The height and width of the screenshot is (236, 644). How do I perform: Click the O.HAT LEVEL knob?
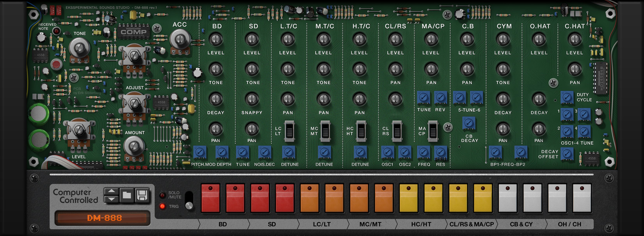[x=539, y=39]
